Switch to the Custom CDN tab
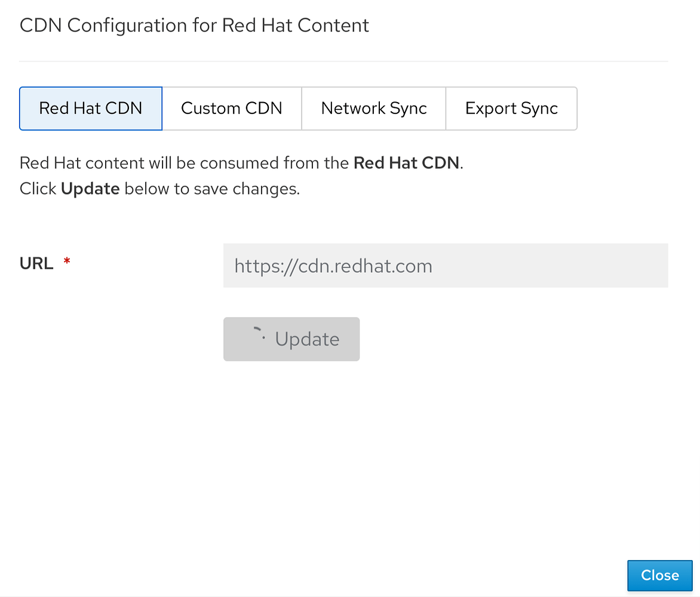The width and height of the screenshot is (700, 597). point(232,108)
